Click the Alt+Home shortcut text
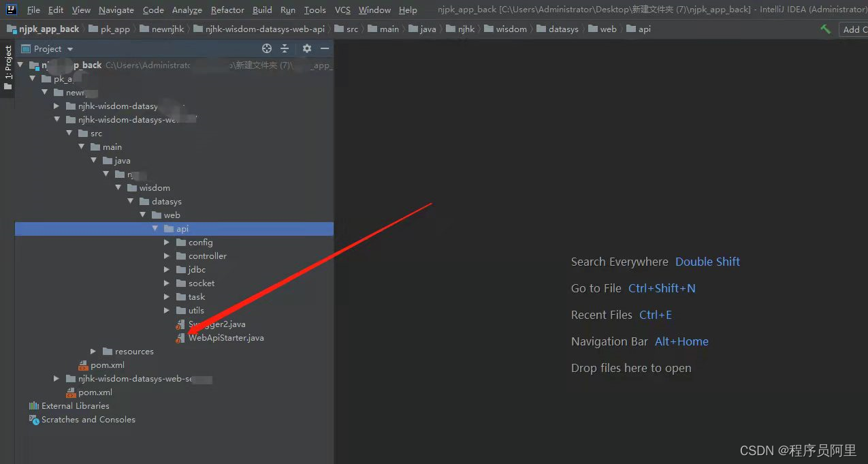This screenshot has height=464, width=868. point(681,341)
